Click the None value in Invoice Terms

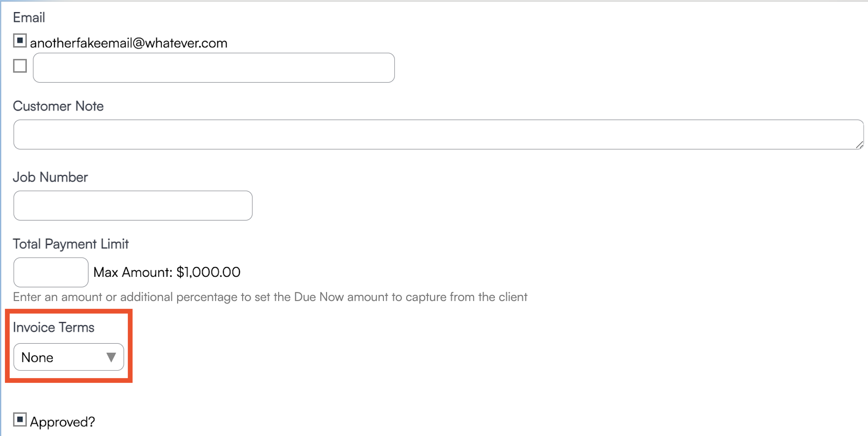tap(37, 357)
